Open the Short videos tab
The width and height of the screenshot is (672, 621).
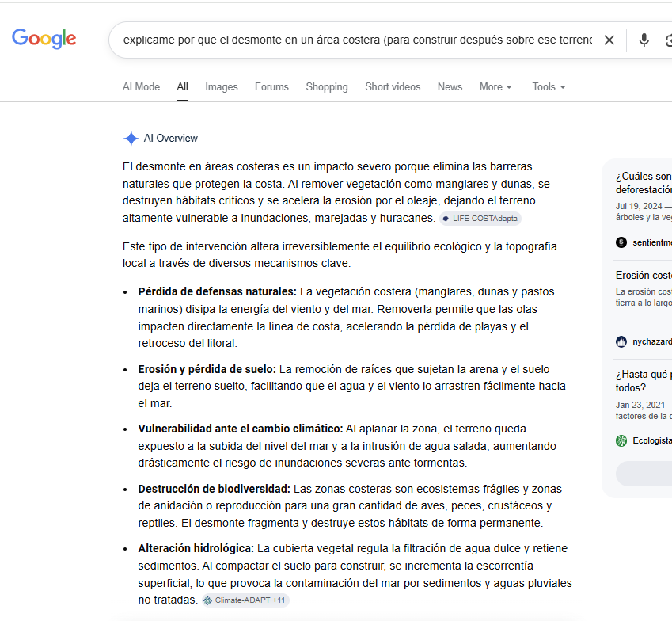tap(393, 86)
